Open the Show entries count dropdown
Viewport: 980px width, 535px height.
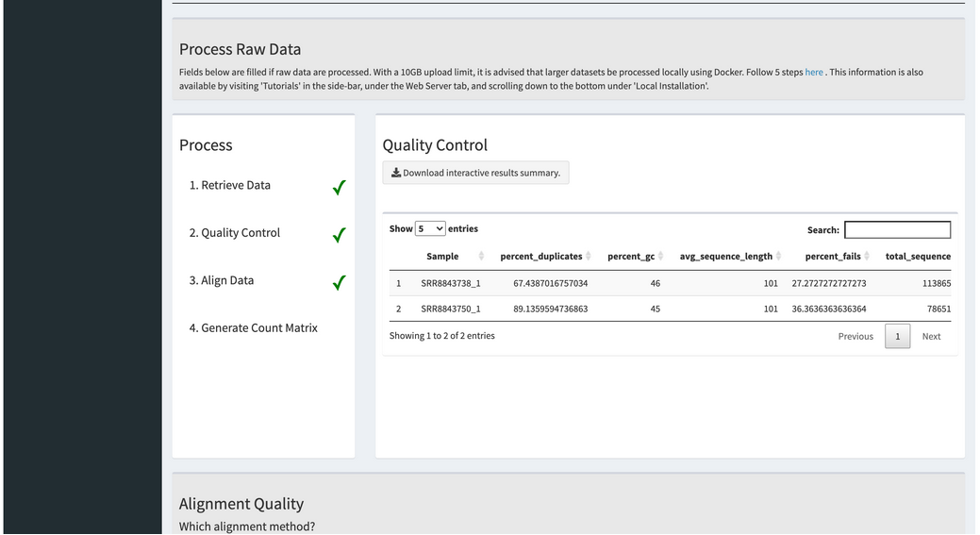click(x=430, y=228)
